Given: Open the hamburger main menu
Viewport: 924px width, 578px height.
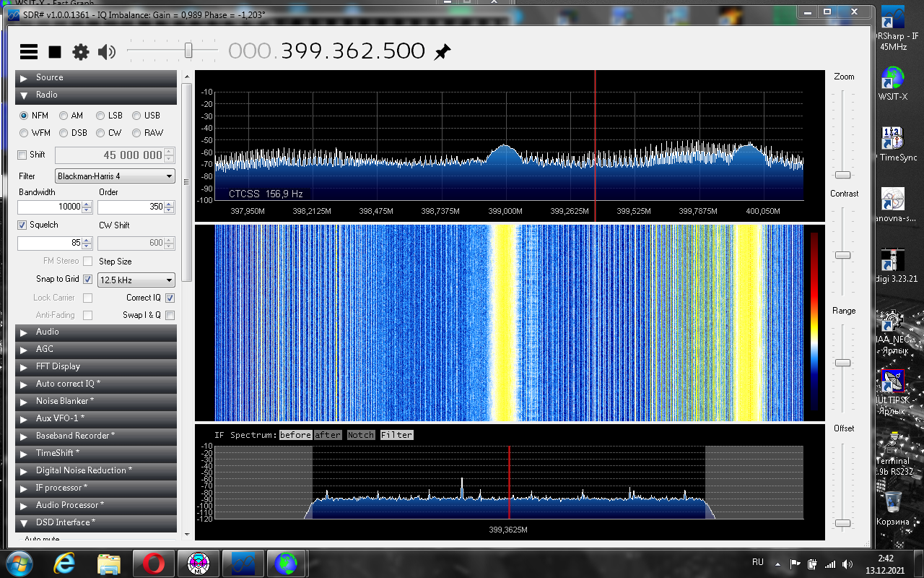Looking at the screenshot, I should click(29, 51).
